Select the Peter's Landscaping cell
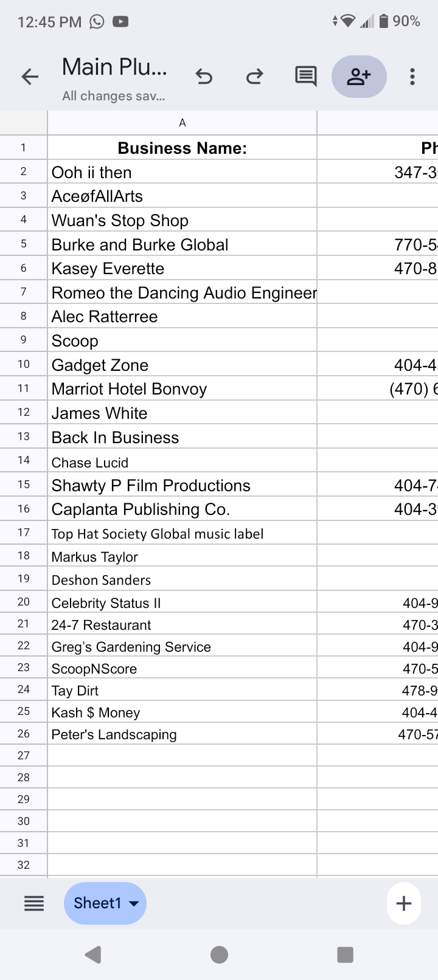The height and width of the screenshot is (980, 438). coord(182,734)
